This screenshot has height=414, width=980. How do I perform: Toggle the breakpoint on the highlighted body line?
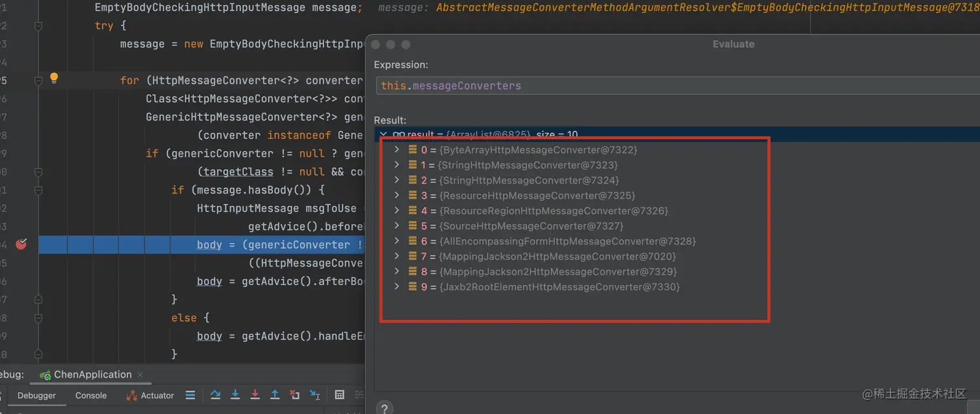point(21,244)
